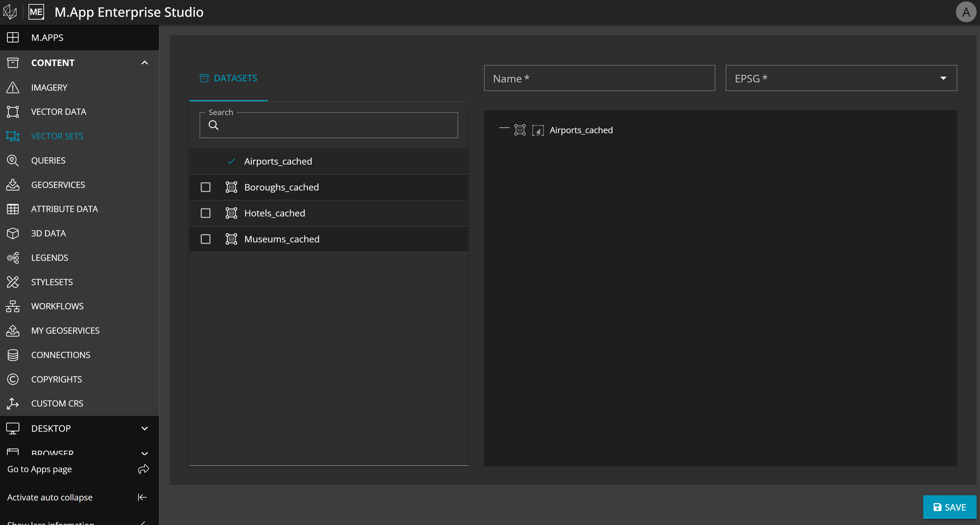Click the Queries magnifier icon
980x525 pixels.
click(13, 160)
